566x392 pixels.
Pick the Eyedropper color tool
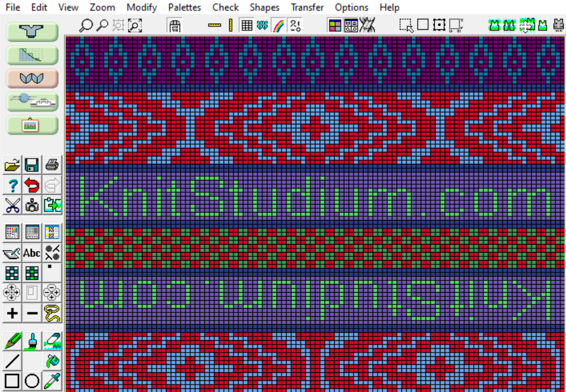pyautogui.click(x=52, y=381)
